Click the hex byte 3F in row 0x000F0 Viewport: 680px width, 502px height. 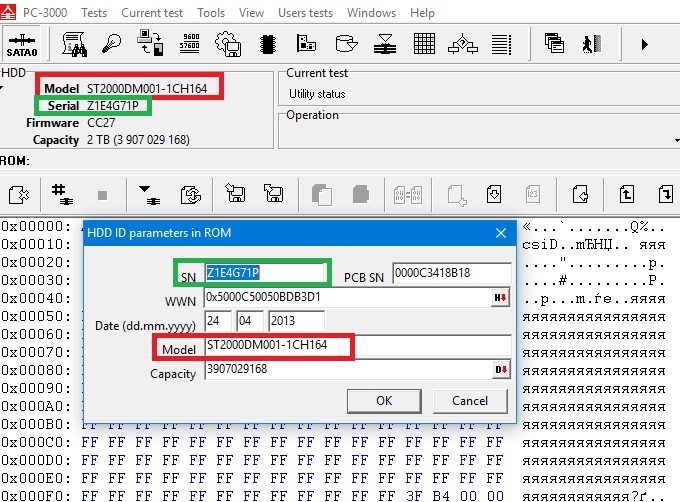[414, 496]
